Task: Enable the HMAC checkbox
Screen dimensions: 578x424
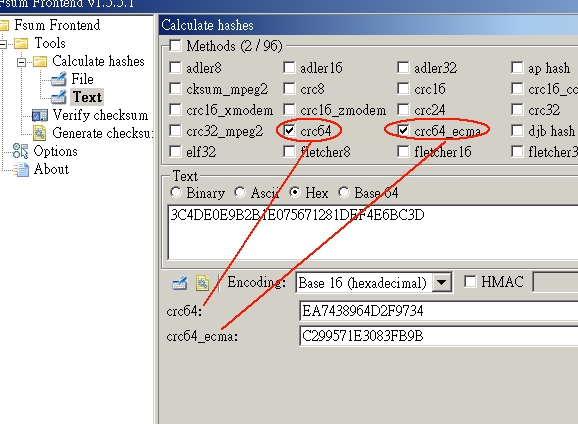Action: click(470, 282)
